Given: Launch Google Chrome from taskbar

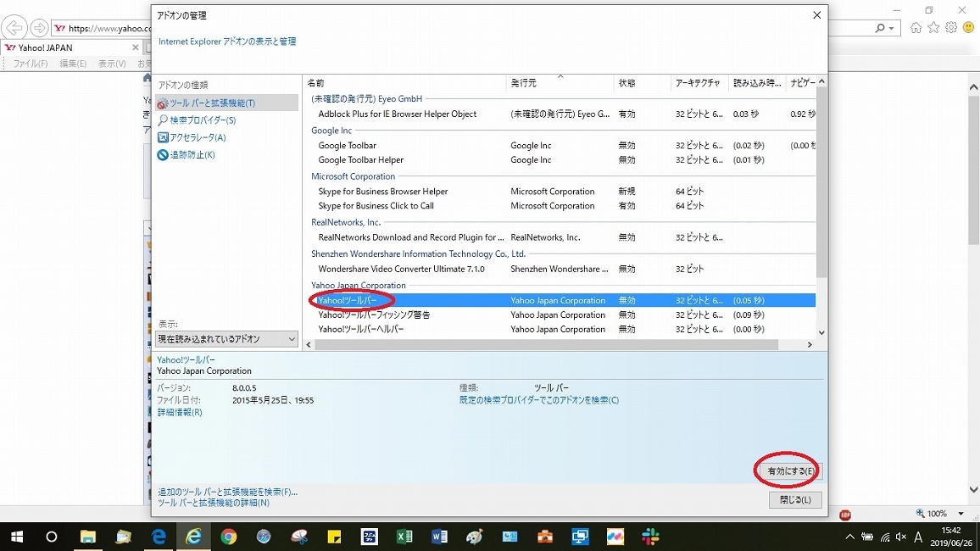Looking at the screenshot, I should pos(229,537).
